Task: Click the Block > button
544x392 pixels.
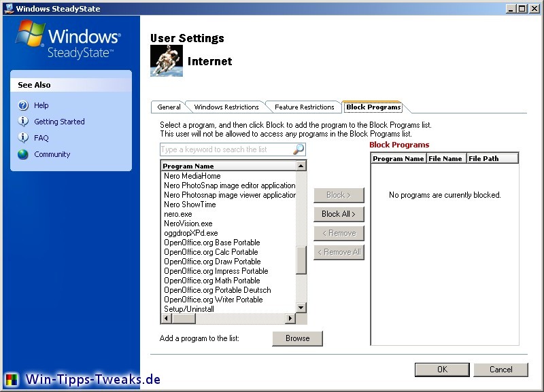Action: coord(339,195)
